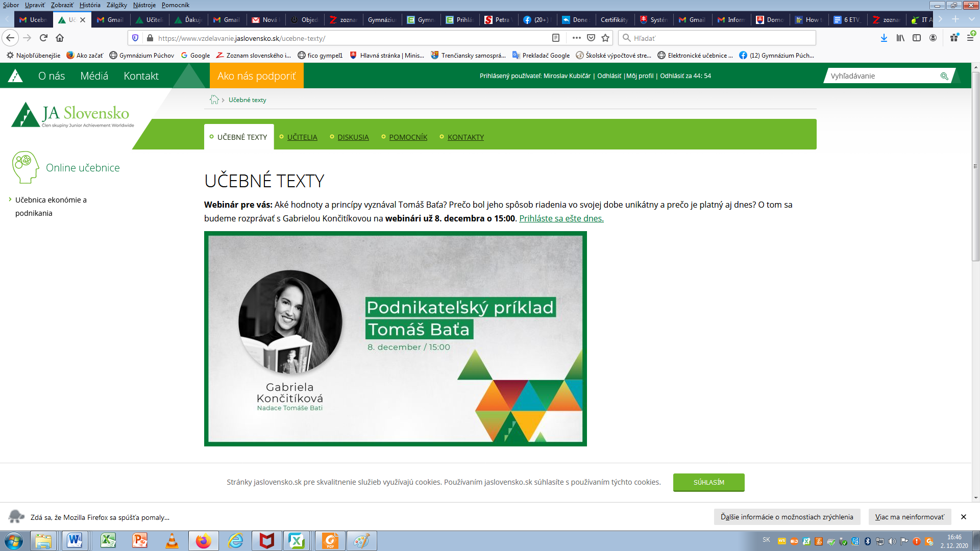Switch to the UČITELIA tab
This screenshot has width=980, height=551.
pyautogui.click(x=302, y=137)
